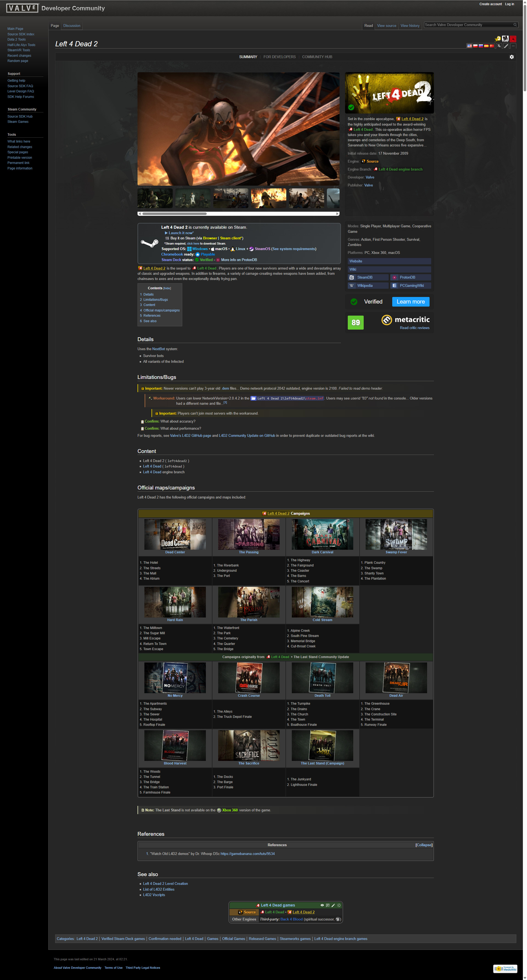Viewport: 527px width, 980px height.
Task: Select the Polish flag language icon
Action: point(476,46)
